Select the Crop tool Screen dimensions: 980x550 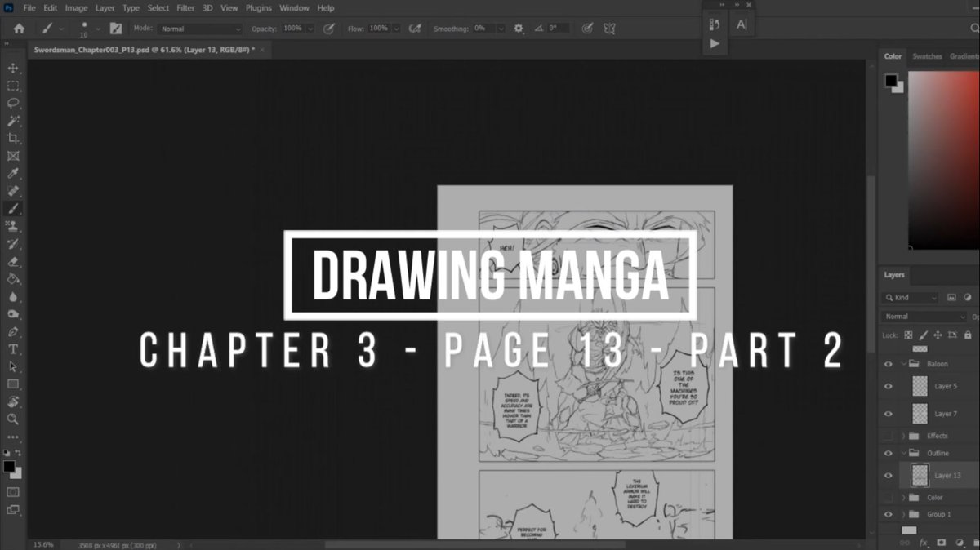click(13, 139)
